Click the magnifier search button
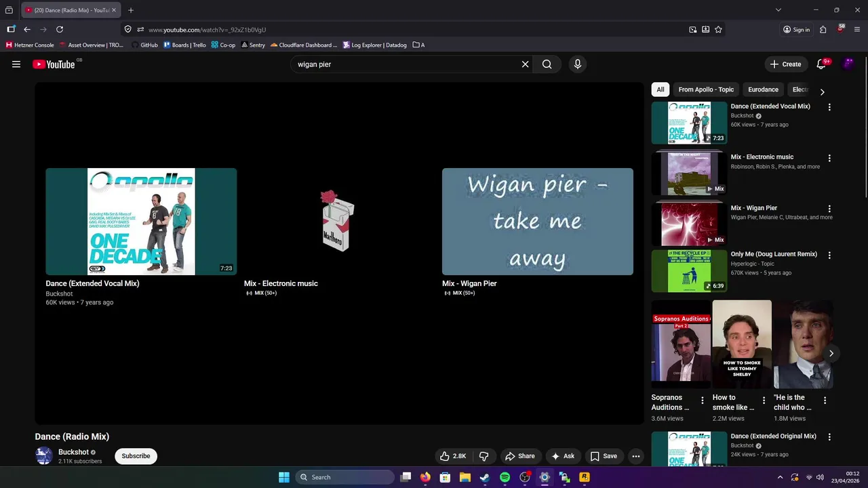Image resolution: width=868 pixels, height=488 pixels. click(547, 64)
